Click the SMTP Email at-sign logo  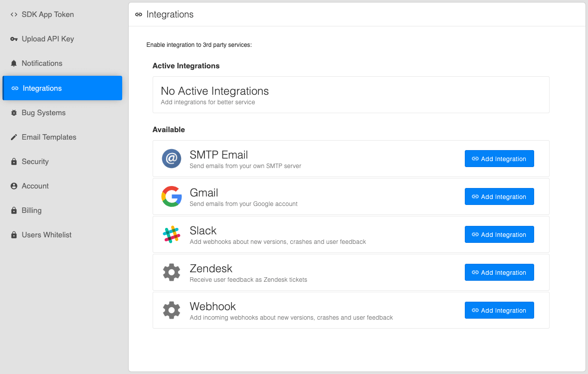[x=172, y=158]
